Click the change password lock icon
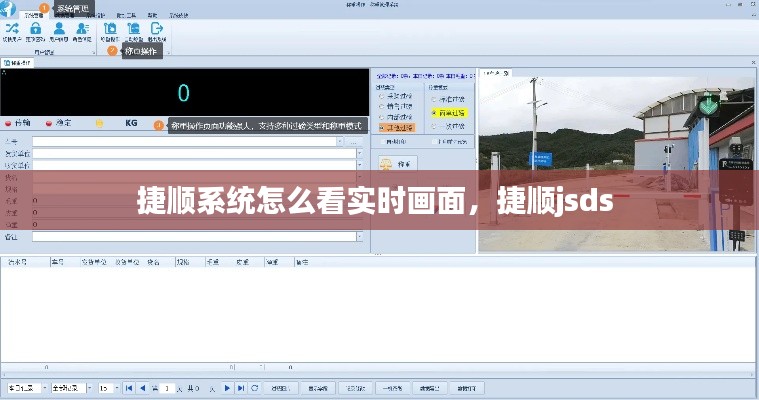759x400 pixels. pos(35,30)
